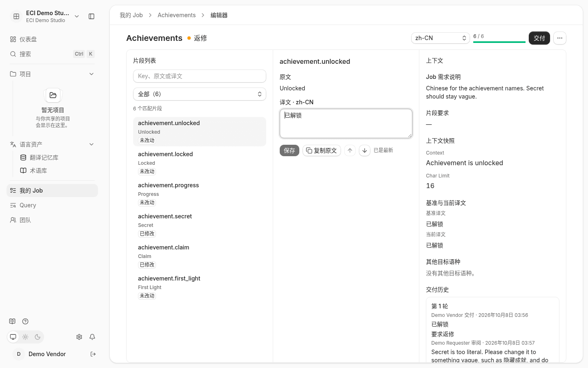Select achievement.first_light segment
Viewport: 588px width, 368px height.
[200, 287]
